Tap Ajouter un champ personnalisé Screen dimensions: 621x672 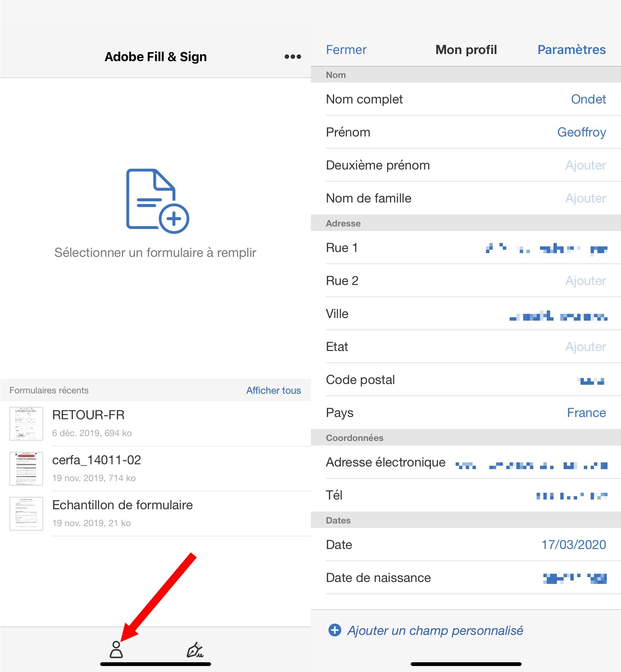435,630
